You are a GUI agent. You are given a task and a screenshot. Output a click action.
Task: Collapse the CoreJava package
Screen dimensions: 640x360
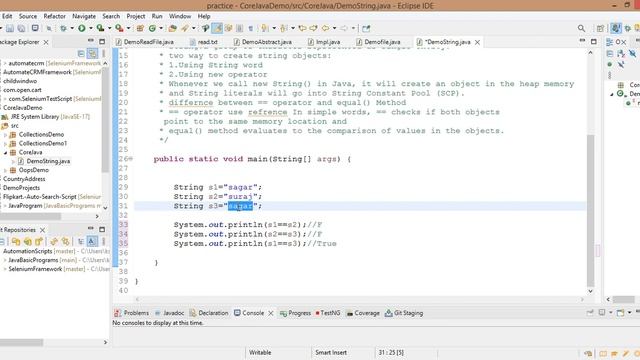5,152
